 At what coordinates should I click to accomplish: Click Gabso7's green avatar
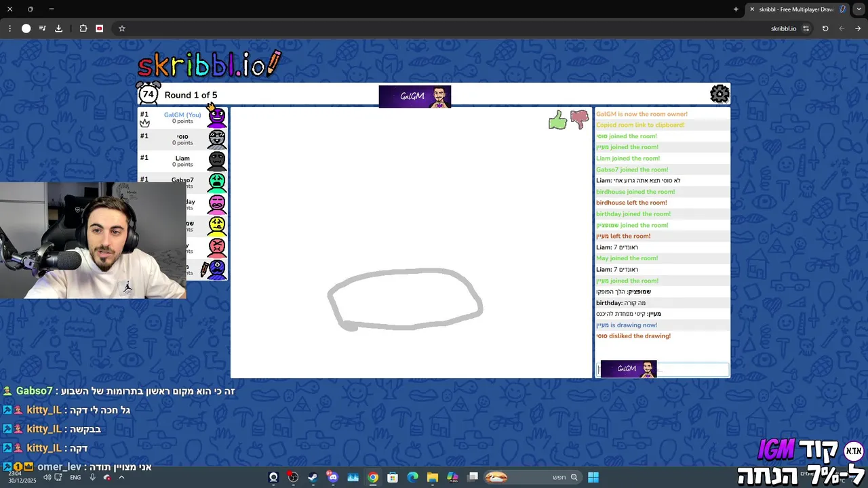[x=217, y=182]
